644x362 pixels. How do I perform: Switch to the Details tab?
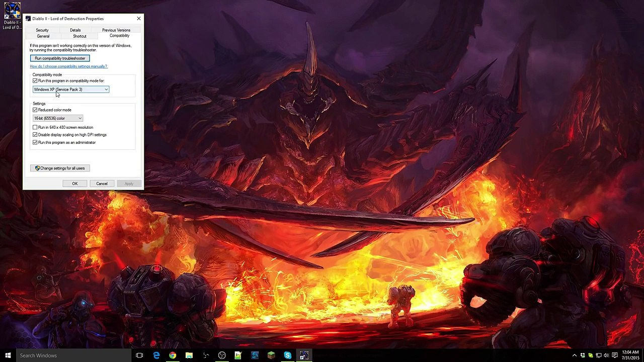pyautogui.click(x=75, y=30)
